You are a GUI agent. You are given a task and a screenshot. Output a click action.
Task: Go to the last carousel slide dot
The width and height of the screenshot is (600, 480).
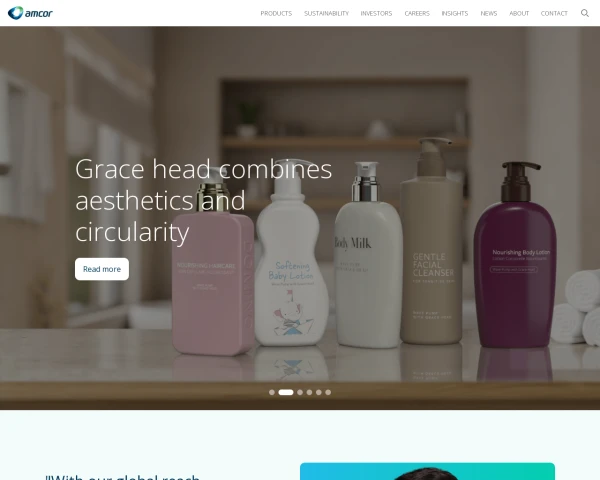[x=328, y=392]
